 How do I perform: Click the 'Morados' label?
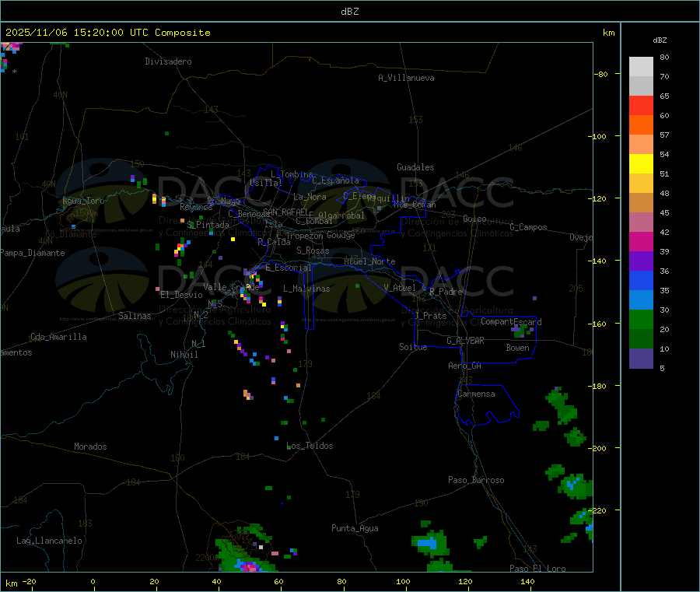point(91,447)
